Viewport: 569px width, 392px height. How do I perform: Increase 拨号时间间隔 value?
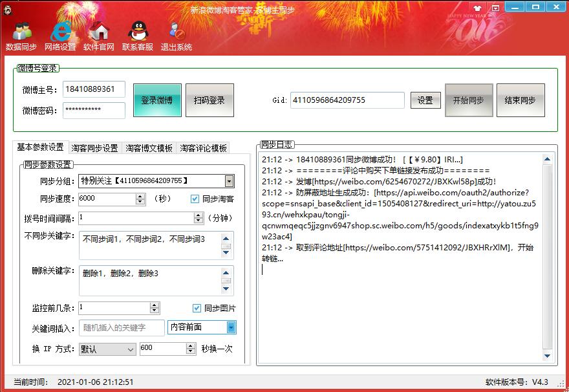point(198,215)
